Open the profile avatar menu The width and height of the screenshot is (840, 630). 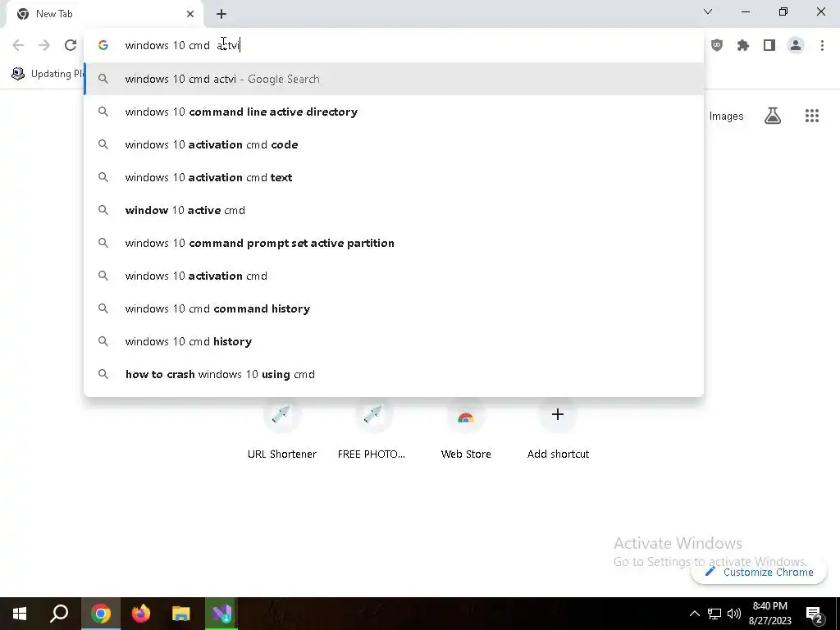click(x=796, y=45)
